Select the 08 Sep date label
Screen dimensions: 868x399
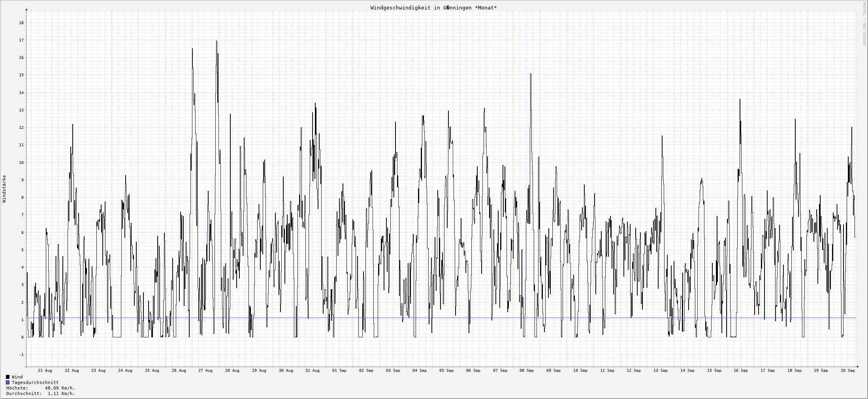click(x=527, y=371)
